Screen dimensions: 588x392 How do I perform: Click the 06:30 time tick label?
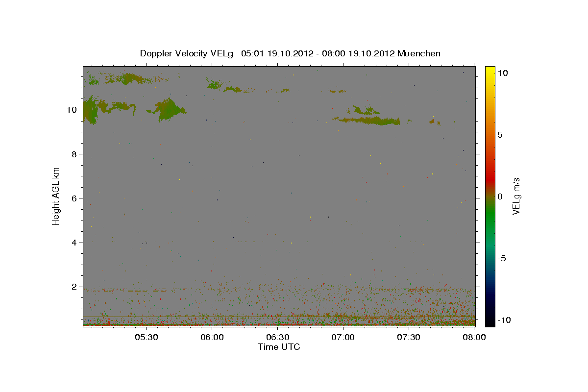277,337
